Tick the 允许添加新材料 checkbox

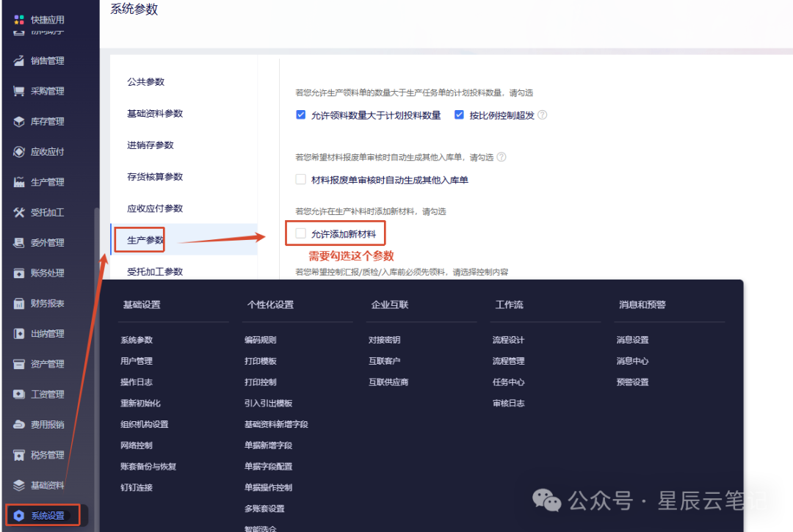click(301, 233)
